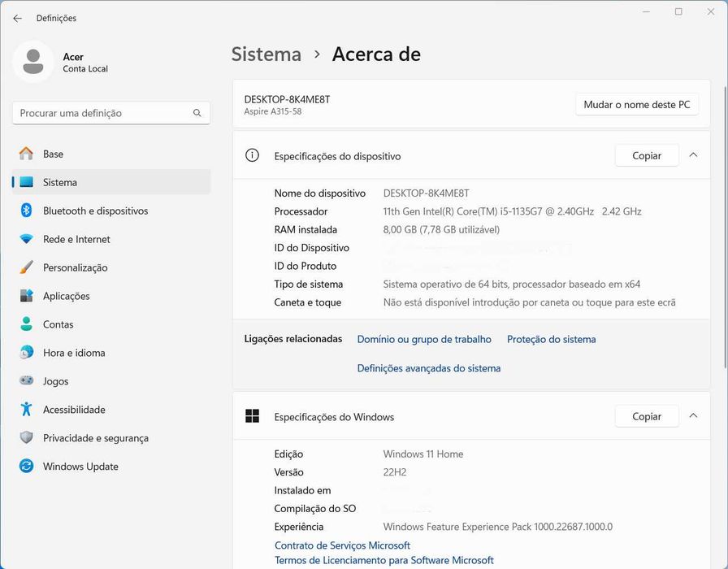Open Windows Update via its sync icon
Viewport: 728px width, 569px height.
(26, 467)
